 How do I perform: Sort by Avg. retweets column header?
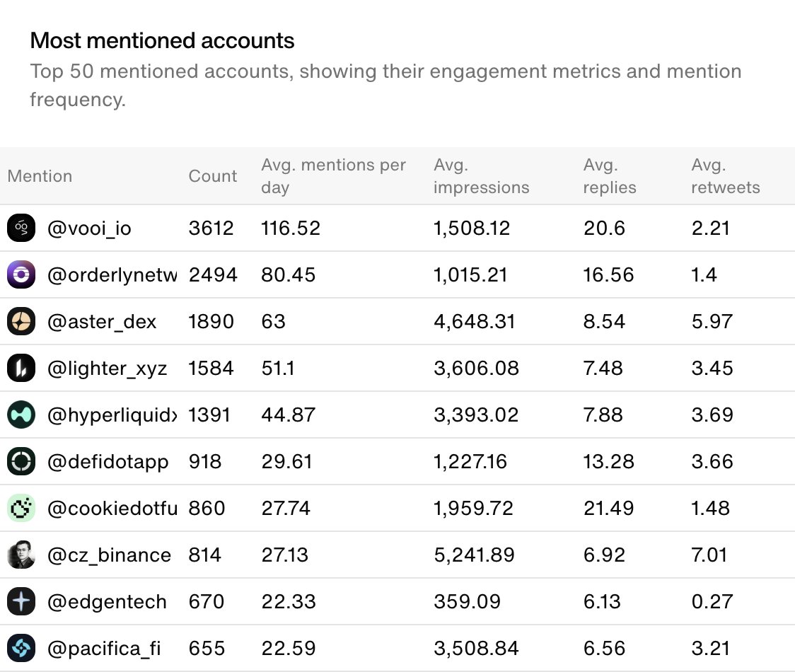click(726, 176)
